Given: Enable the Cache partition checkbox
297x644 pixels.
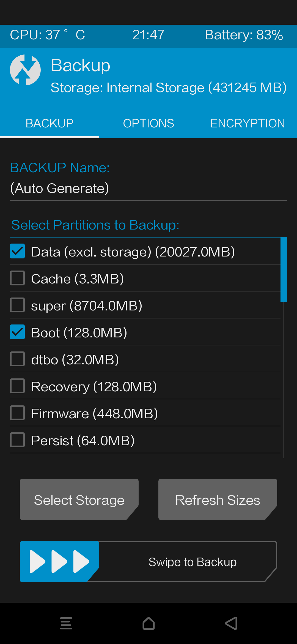Looking at the screenshot, I should click(x=17, y=278).
